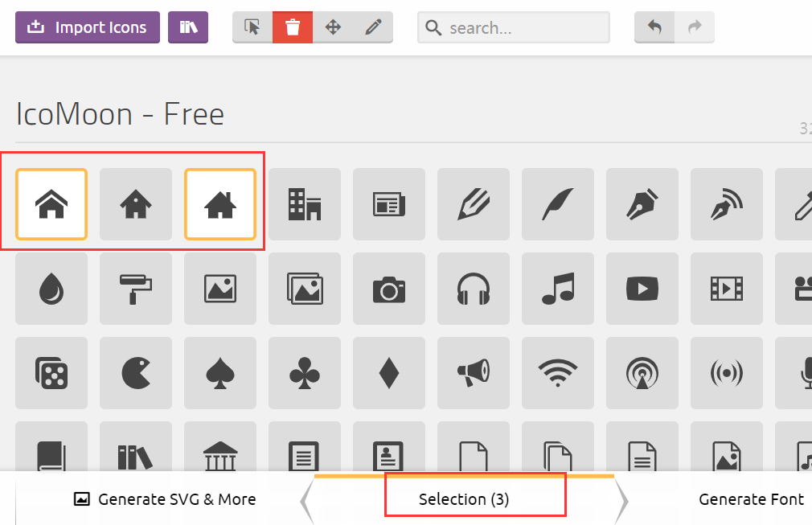Screen dimensions: 812x525
Task: Select the library columns building icon
Action: [220, 446]
